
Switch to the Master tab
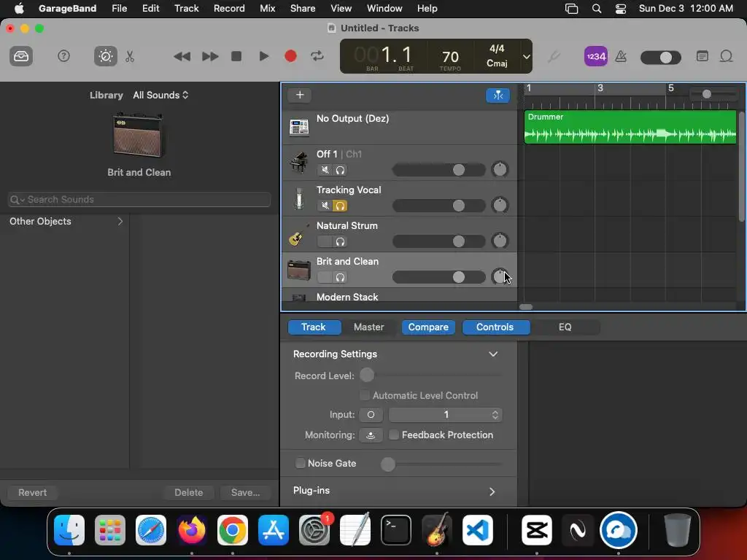click(x=368, y=327)
